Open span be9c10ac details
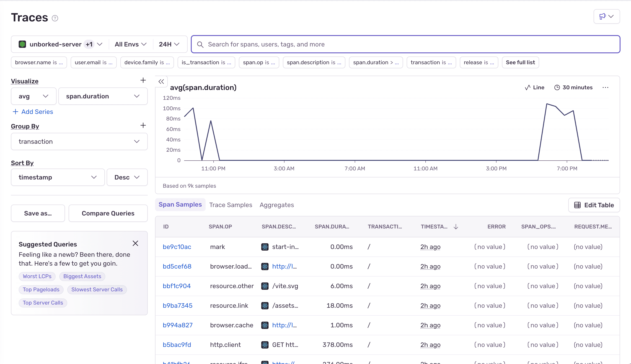Image resolution: width=631 pixels, height=364 pixels. coord(177,247)
